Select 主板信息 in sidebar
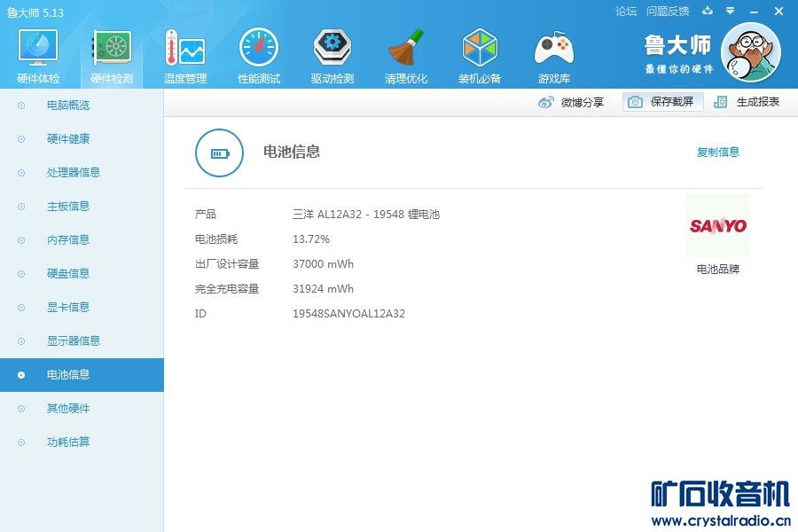The width and height of the screenshot is (798, 532). 82,207
